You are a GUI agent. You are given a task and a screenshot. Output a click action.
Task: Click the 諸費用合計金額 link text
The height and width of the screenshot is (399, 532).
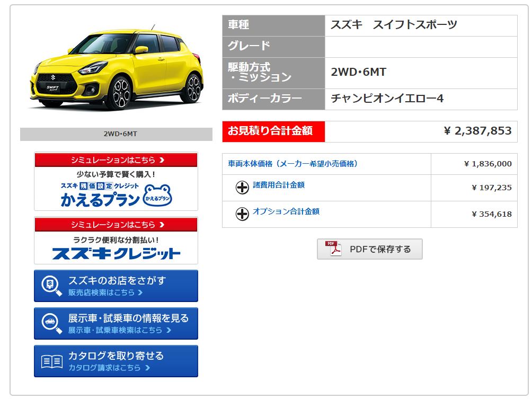click(x=279, y=185)
